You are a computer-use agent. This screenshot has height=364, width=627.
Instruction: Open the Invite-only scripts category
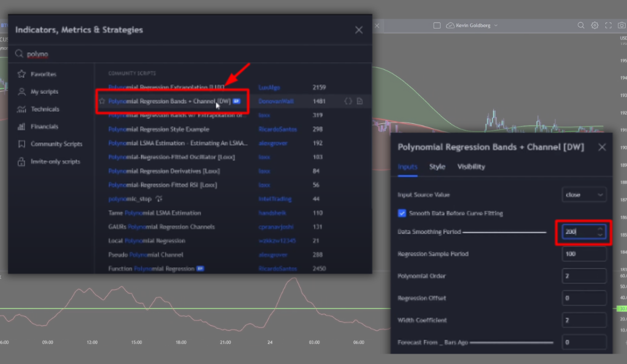49,161
